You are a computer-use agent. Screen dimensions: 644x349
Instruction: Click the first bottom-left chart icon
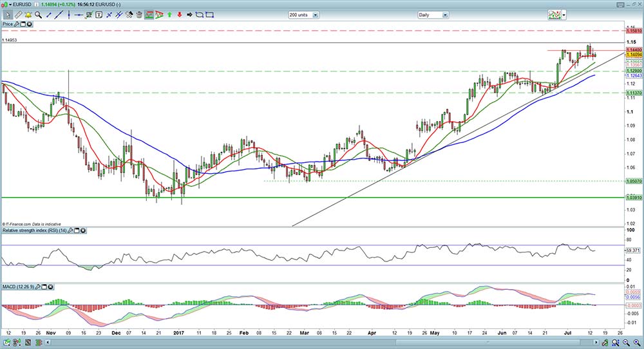7,342
